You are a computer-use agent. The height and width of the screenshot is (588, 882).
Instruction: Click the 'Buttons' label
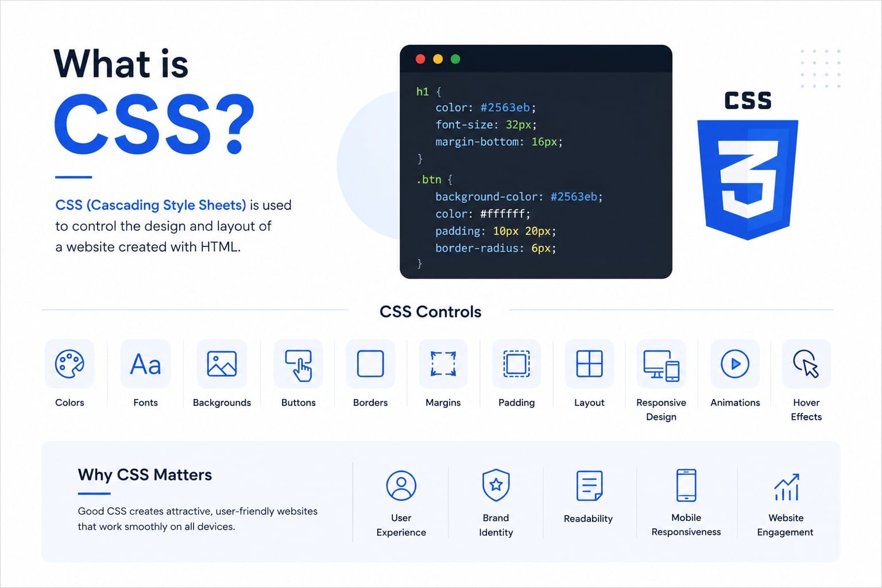pos(299,403)
